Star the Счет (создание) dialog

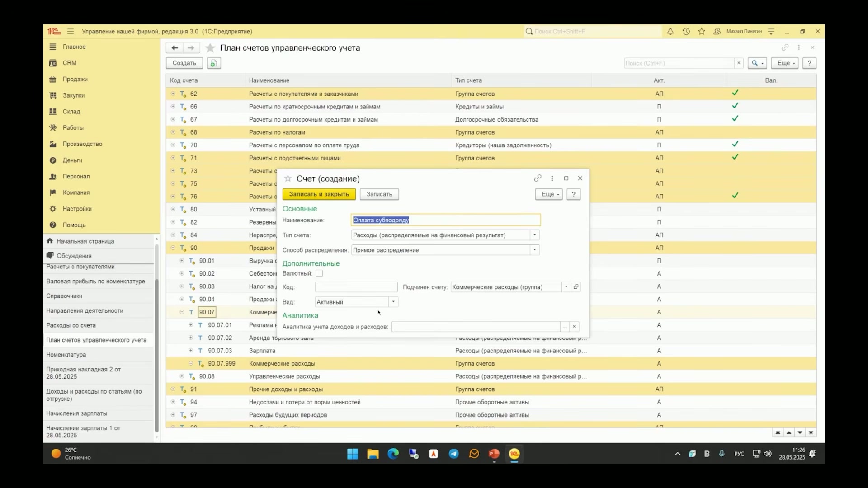[288, 178]
